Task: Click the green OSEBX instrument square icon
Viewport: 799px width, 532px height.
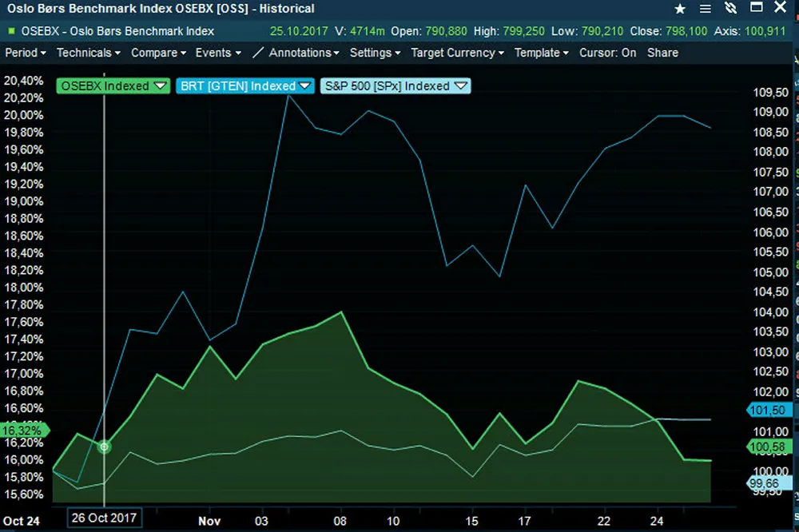Action: click(10, 32)
